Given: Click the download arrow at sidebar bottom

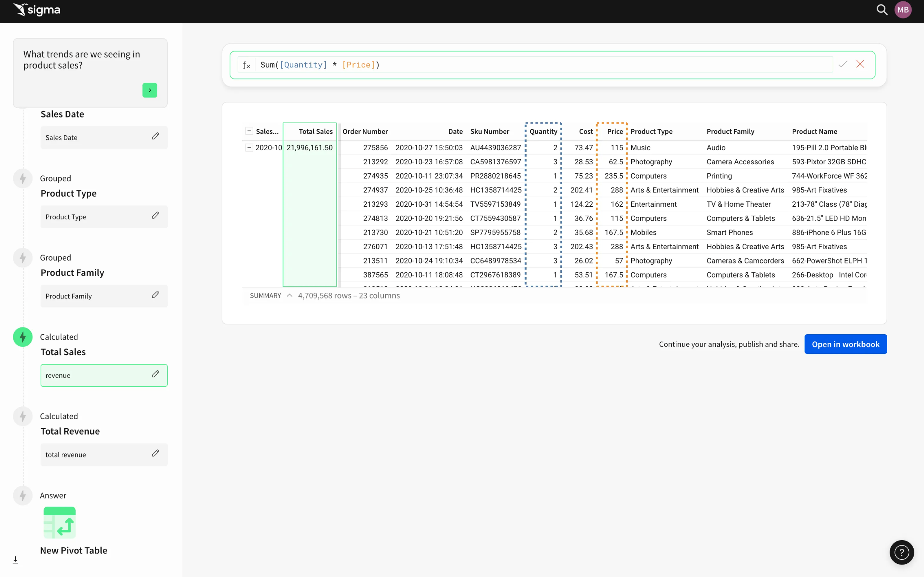Looking at the screenshot, I should pyautogui.click(x=15, y=560).
